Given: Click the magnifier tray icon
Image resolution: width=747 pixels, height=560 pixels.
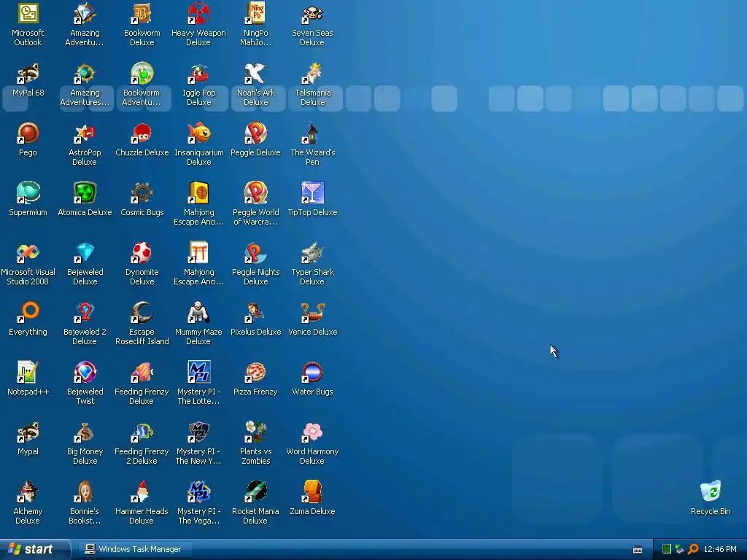Looking at the screenshot, I should click(x=693, y=549).
